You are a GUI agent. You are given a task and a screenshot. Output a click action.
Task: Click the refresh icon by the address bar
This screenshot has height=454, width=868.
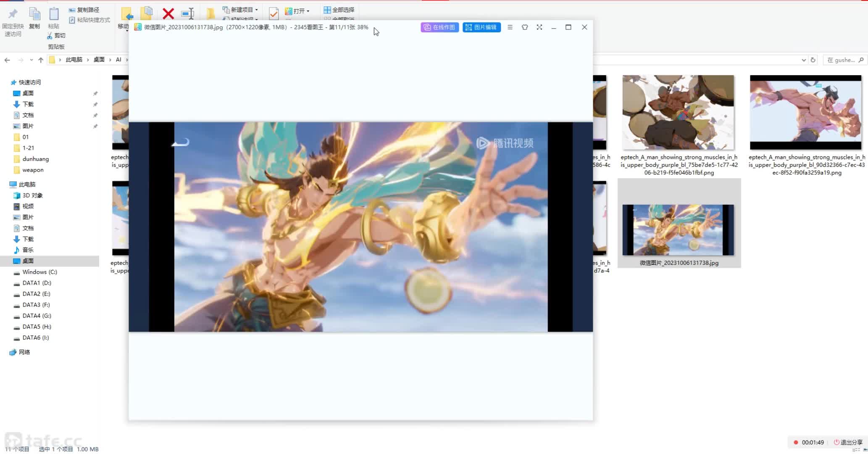click(813, 60)
